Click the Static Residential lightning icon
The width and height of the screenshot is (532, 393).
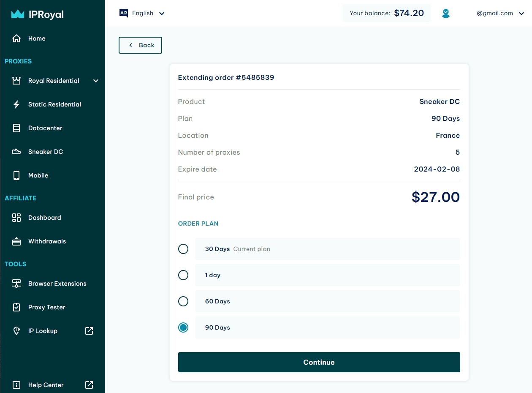point(16,104)
